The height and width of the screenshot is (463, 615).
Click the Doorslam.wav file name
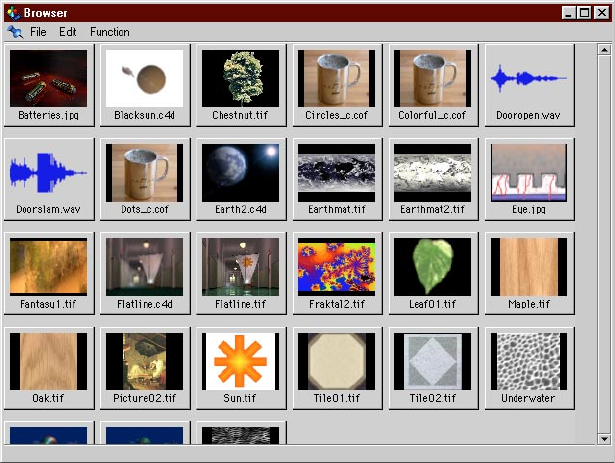pos(49,210)
